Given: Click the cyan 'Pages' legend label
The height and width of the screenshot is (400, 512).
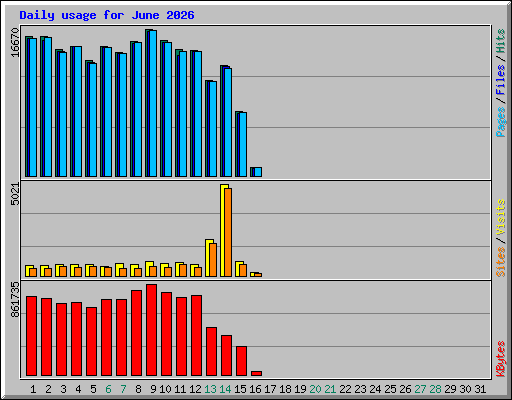Looking at the screenshot, I should tap(500, 122).
